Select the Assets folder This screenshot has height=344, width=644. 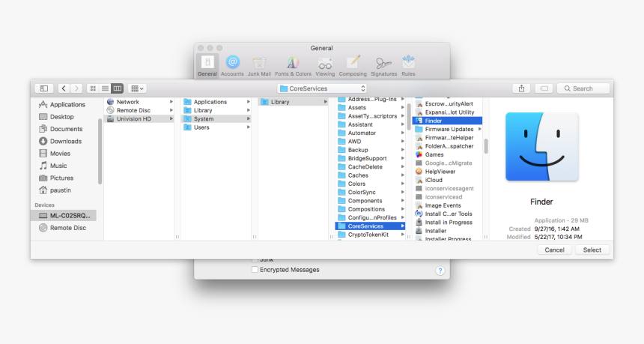click(x=371, y=108)
